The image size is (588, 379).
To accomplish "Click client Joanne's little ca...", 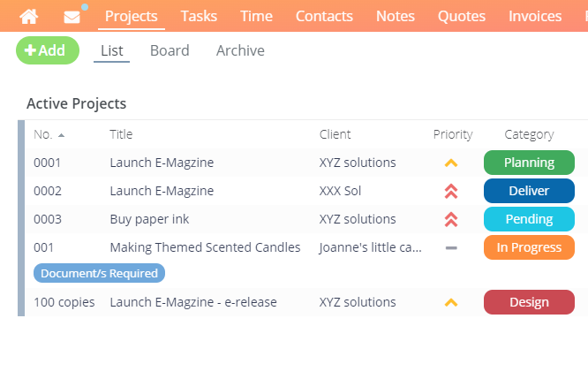I will [370, 247].
